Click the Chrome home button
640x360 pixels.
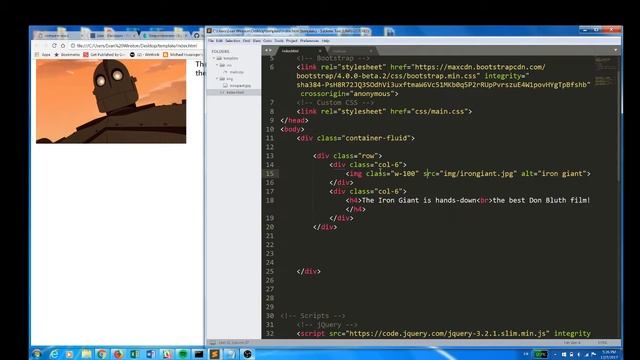pos(63,46)
